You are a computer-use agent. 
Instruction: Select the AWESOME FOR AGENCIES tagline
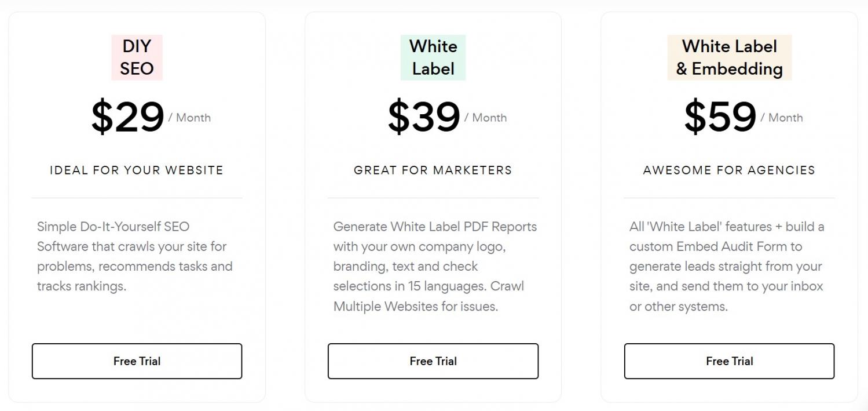click(729, 170)
